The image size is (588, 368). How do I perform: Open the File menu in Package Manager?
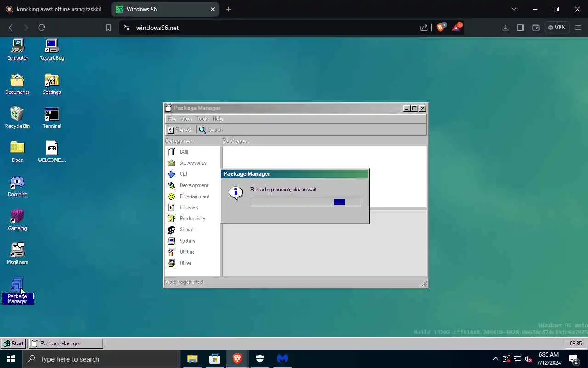[171, 119]
